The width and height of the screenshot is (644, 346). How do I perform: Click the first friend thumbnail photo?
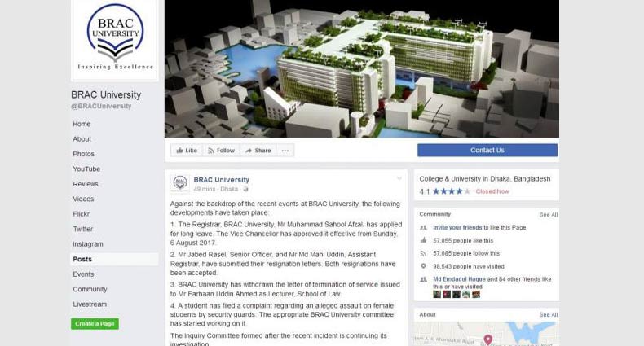point(437,295)
